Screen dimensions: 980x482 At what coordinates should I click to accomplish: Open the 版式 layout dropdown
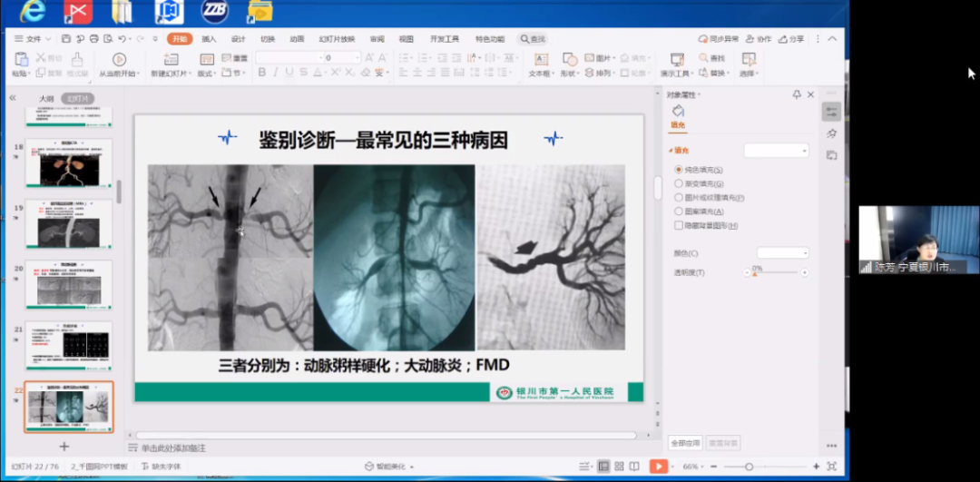(x=207, y=74)
